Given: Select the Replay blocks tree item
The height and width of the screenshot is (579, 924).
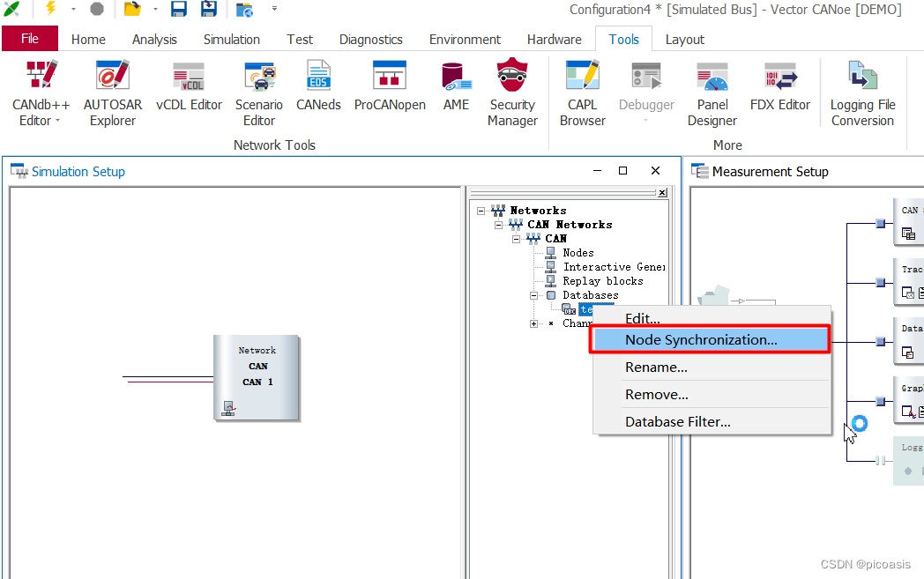Looking at the screenshot, I should (x=603, y=281).
